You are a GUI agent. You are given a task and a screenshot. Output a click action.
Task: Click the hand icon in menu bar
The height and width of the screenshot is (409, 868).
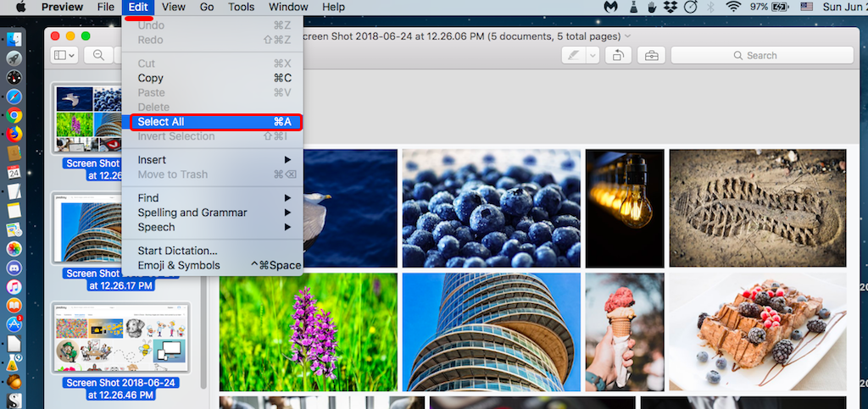pos(652,7)
